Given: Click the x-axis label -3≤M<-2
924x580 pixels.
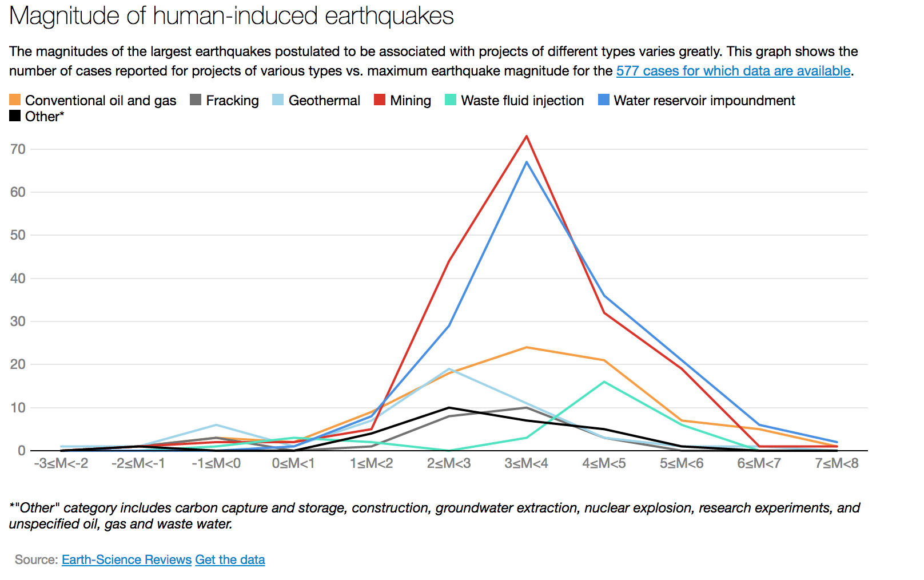Looking at the screenshot, I should (x=61, y=463).
